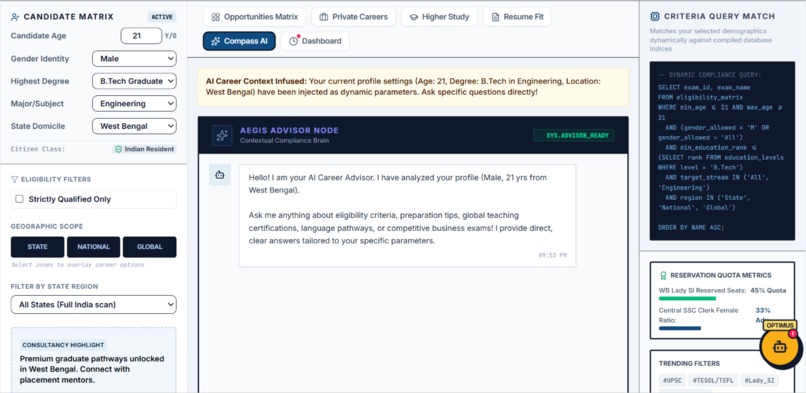The height and width of the screenshot is (393, 806).
Task: Click the 'TRENDING FILTERS' heading
Action: [x=689, y=363]
